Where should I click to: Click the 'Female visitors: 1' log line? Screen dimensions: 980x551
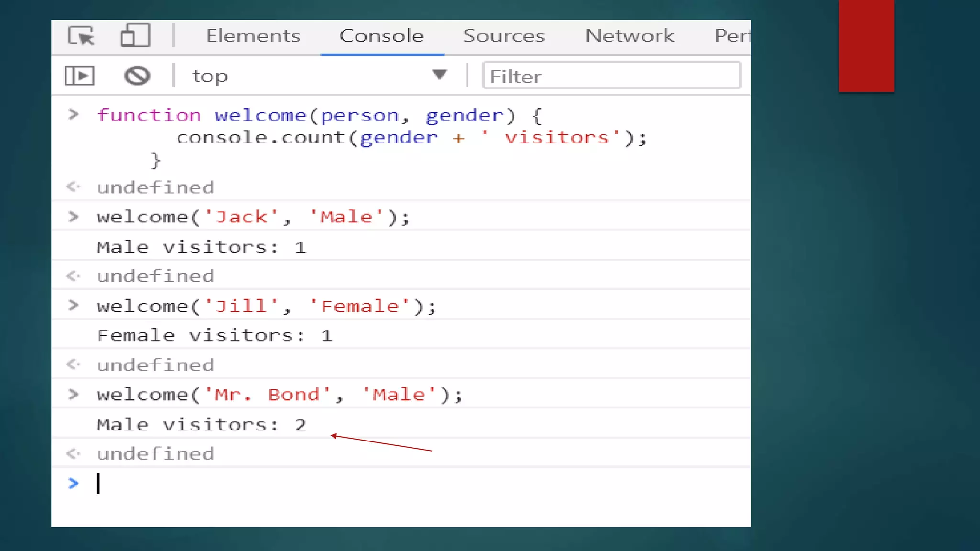[x=214, y=336]
